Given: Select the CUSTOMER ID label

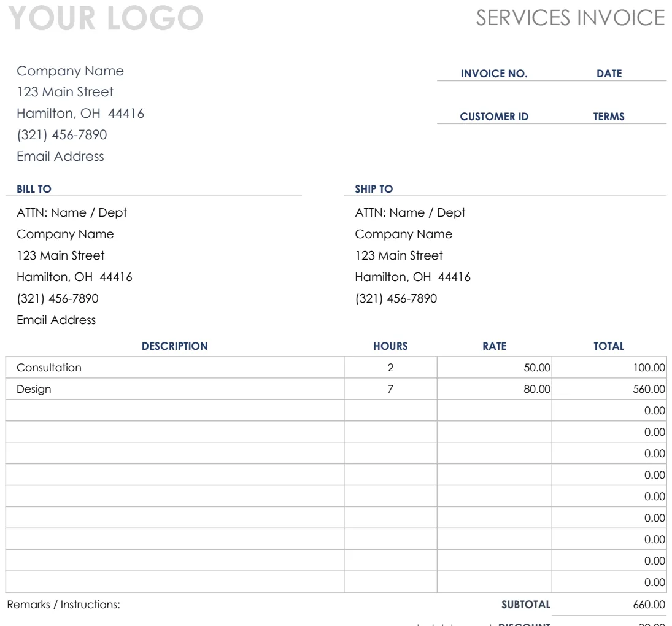Looking at the screenshot, I should (494, 117).
